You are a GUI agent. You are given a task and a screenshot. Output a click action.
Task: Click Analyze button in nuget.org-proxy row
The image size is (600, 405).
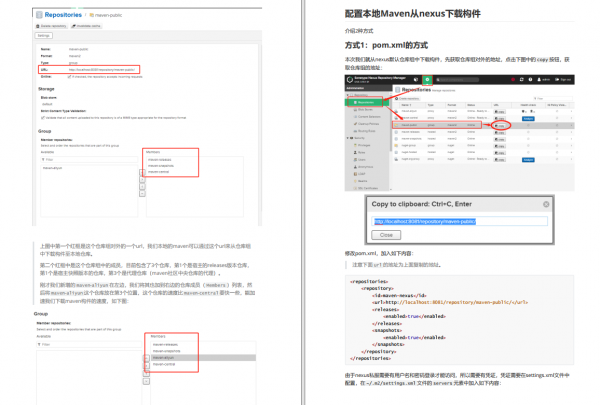coord(528,160)
